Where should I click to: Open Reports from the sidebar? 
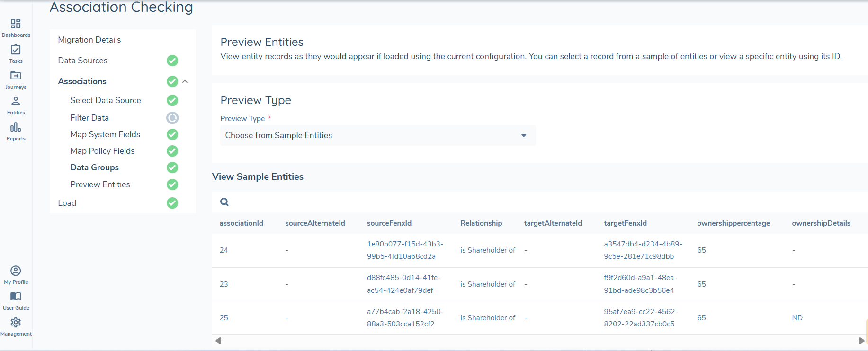(16, 127)
